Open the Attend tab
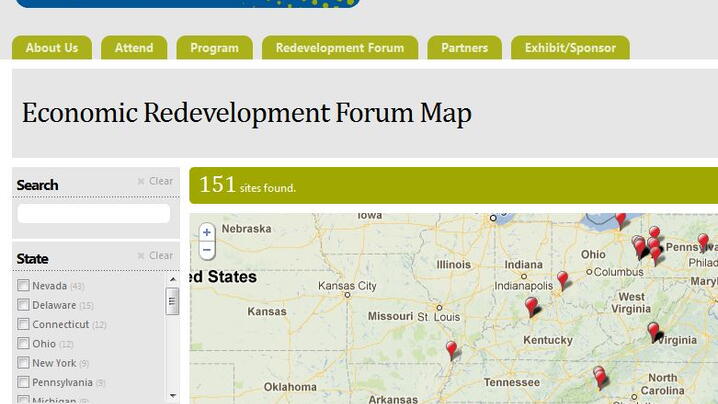Image resolution: width=718 pixels, height=404 pixels. [x=134, y=48]
